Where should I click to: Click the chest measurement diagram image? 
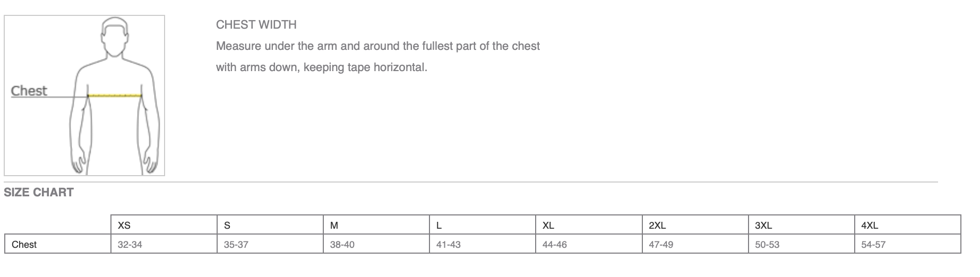point(84,96)
